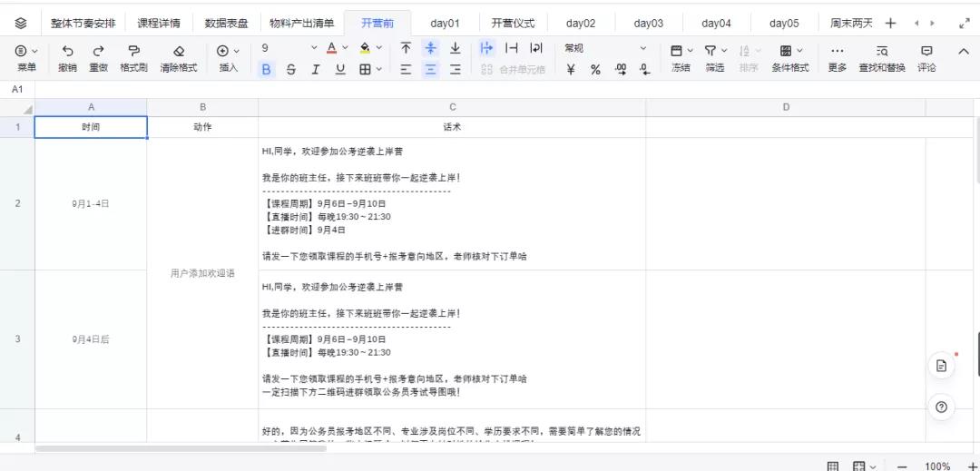Image resolution: width=980 pixels, height=471 pixels.
Task: Open the 条件格式 conditional formatting tool
Action: coord(790,58)
